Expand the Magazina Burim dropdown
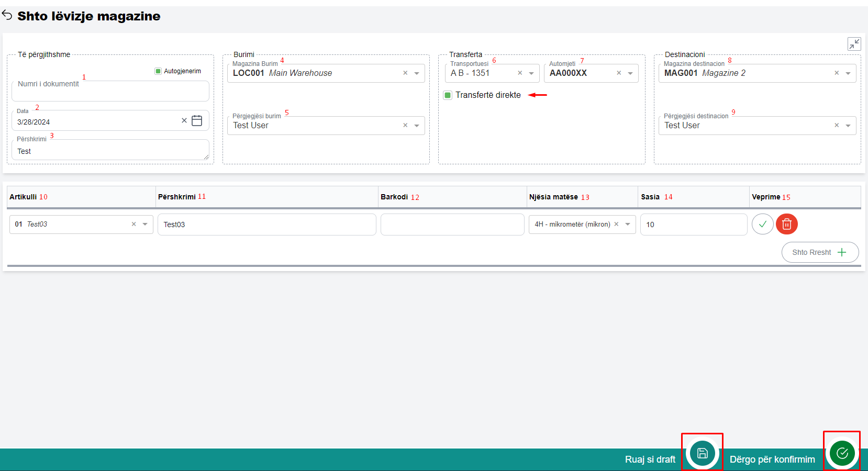 (x=417, y=73)
